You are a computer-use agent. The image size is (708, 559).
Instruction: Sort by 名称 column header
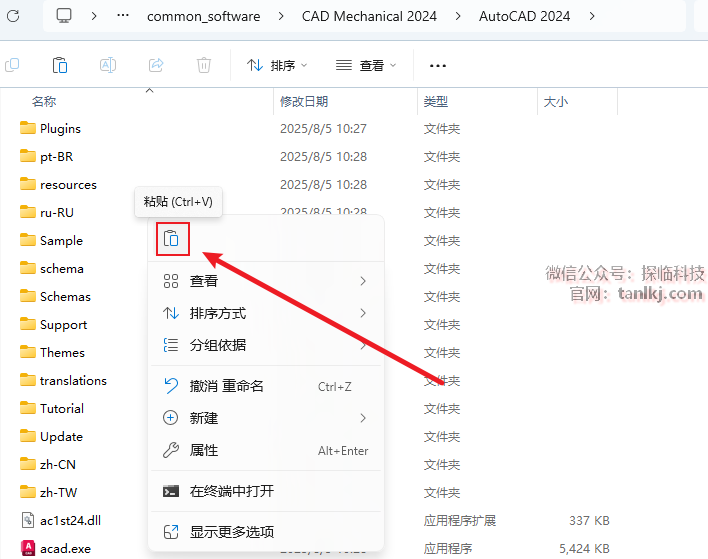coord(44,102)
